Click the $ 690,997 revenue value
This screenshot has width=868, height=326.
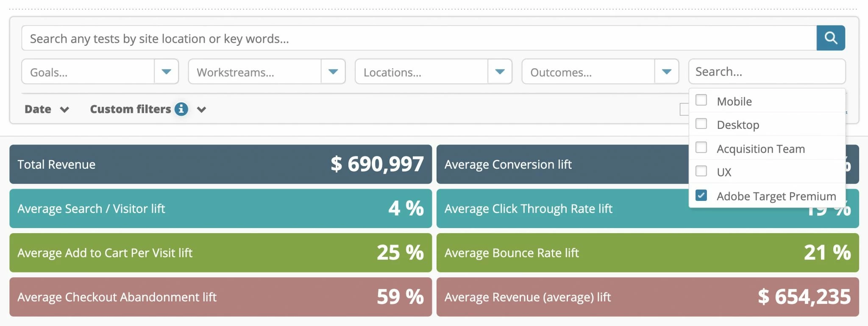tap(377, 164)
